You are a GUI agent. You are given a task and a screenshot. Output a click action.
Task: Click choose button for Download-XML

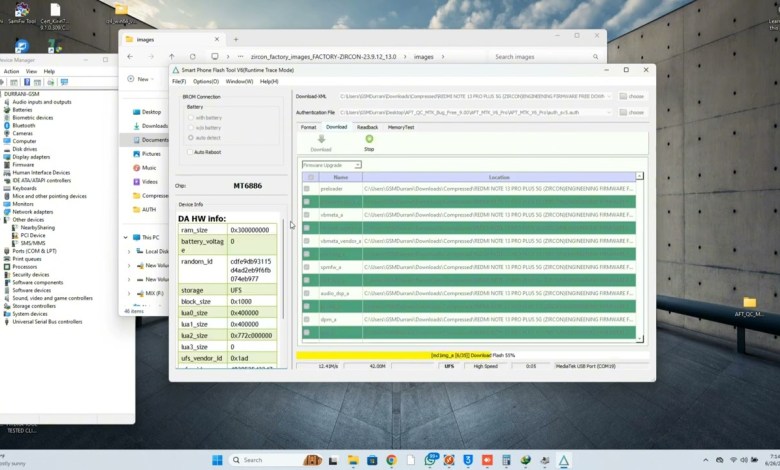point(631,97)
